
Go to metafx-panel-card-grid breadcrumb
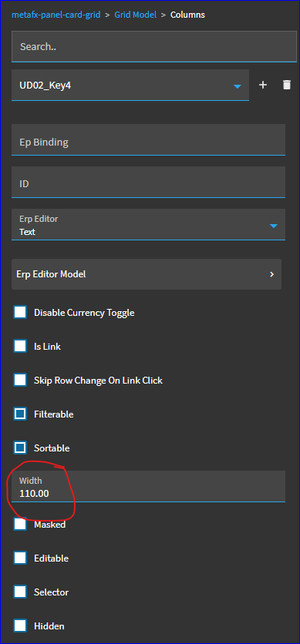point(56,15)
